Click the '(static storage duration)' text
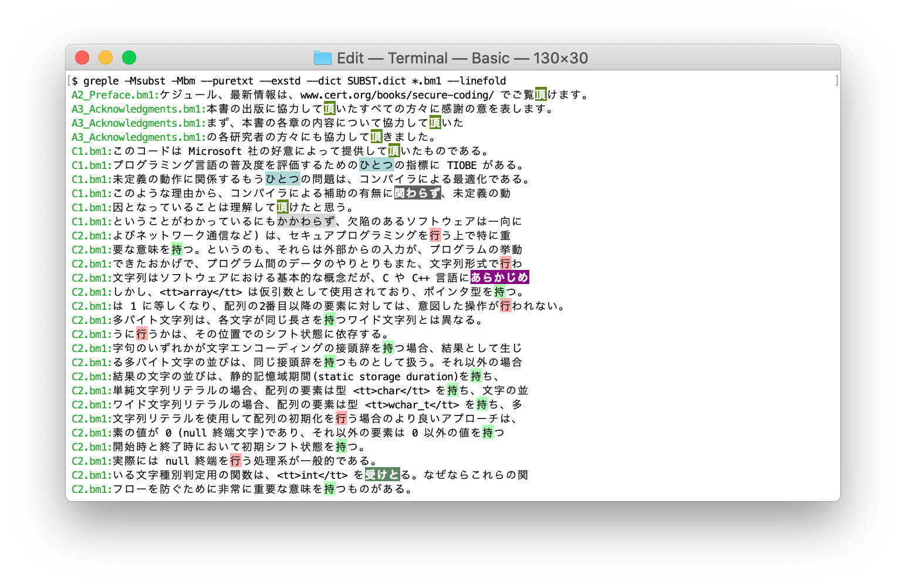 [x=386, y=377]
